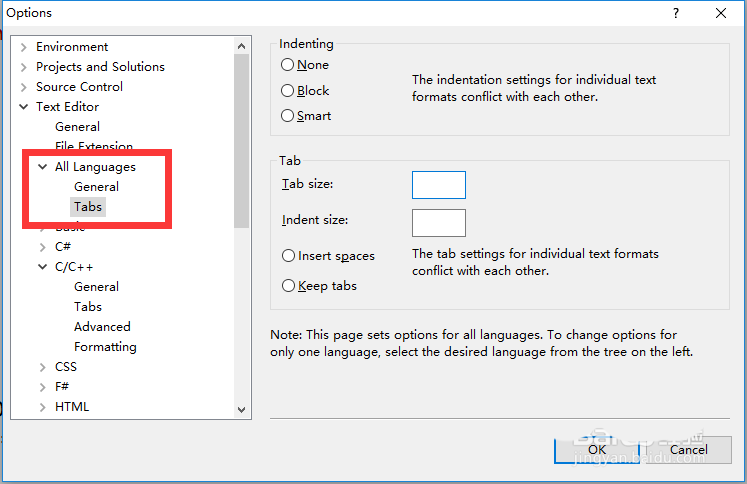Select the None indenting option
Screen dimensions: 747x484
tap(288, 65)
